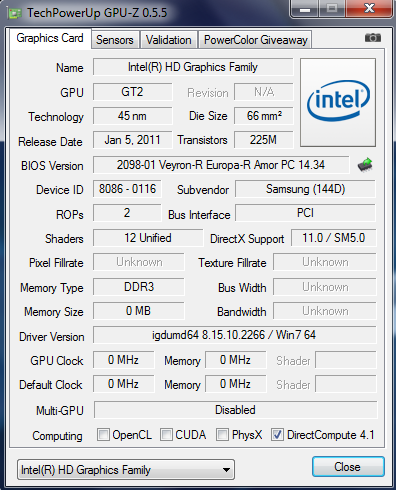Select the Graphics Card tab
396x490 pixels.
point(50,38)
